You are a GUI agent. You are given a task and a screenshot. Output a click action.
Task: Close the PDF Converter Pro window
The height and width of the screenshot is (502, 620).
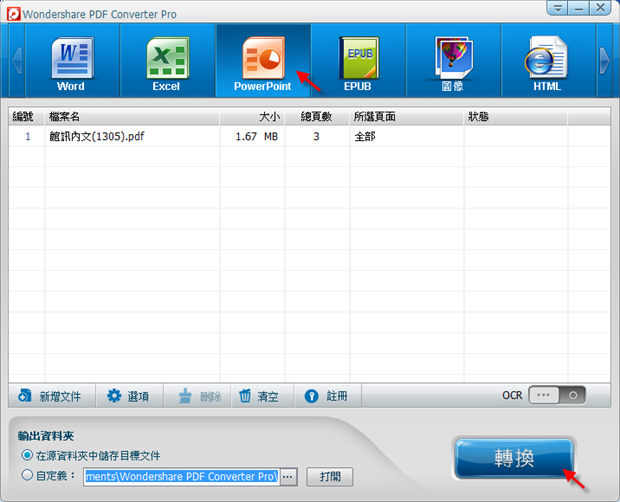tap(601, 8)
